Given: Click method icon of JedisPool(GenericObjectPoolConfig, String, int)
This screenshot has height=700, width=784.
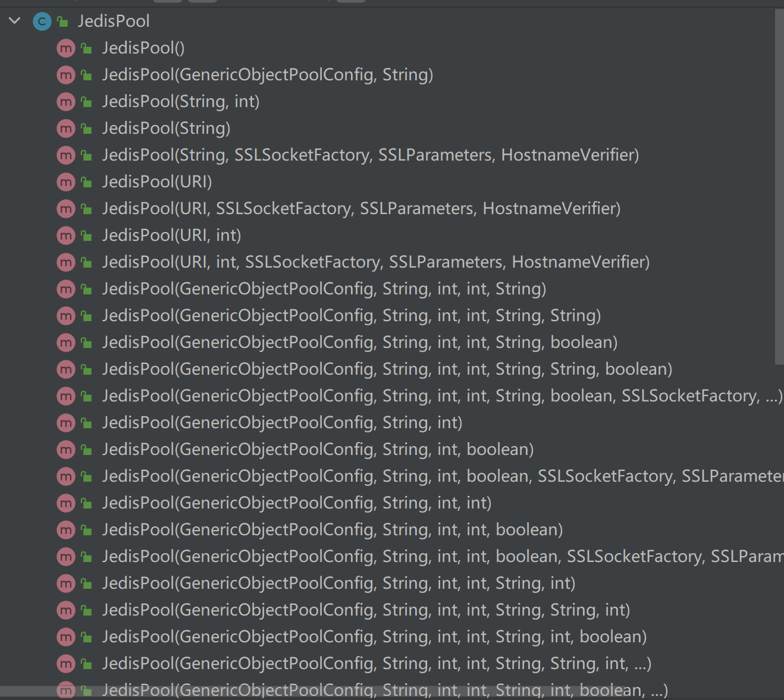Looking at the screenshot, I should point(65,423).
